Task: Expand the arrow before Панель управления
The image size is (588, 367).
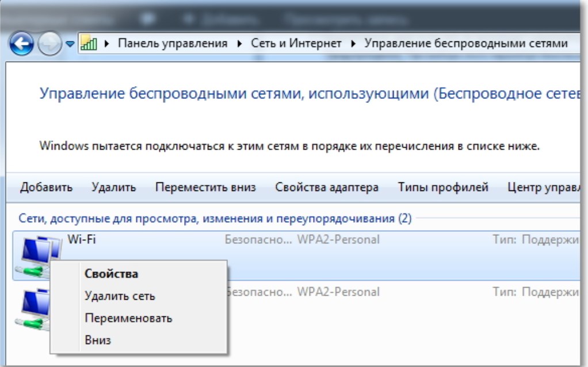Action: pos(107,44)
